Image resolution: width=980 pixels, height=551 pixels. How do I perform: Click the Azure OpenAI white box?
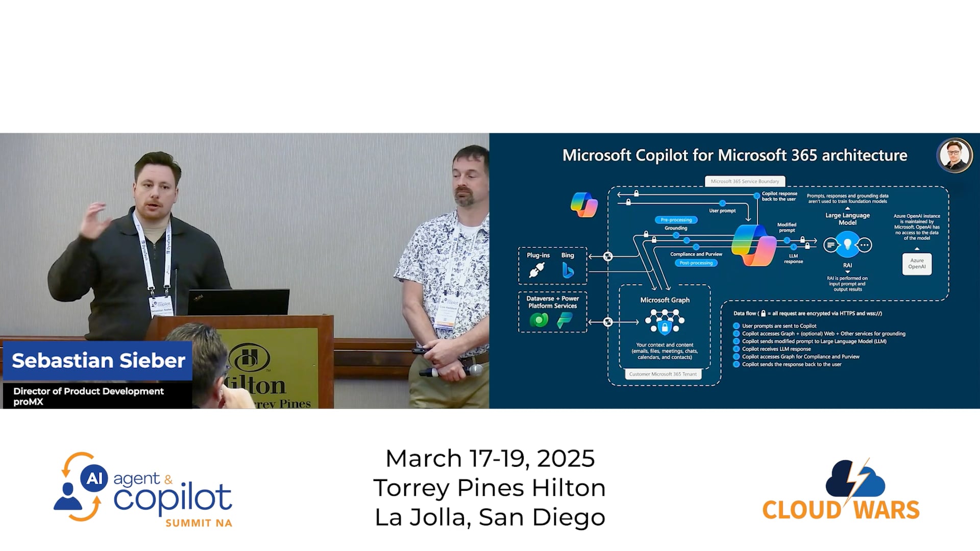tap(917, 264)
